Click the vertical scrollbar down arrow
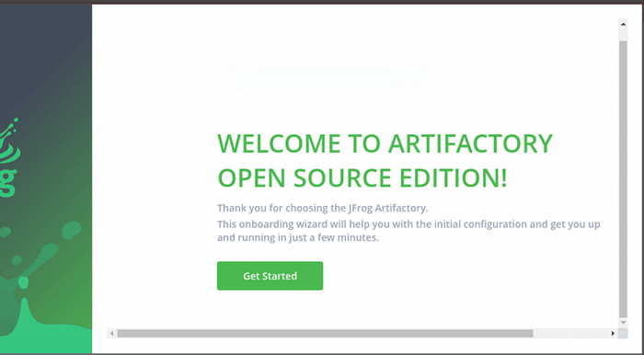This screenshot has height=355, width=644. (x=623, y=323)
